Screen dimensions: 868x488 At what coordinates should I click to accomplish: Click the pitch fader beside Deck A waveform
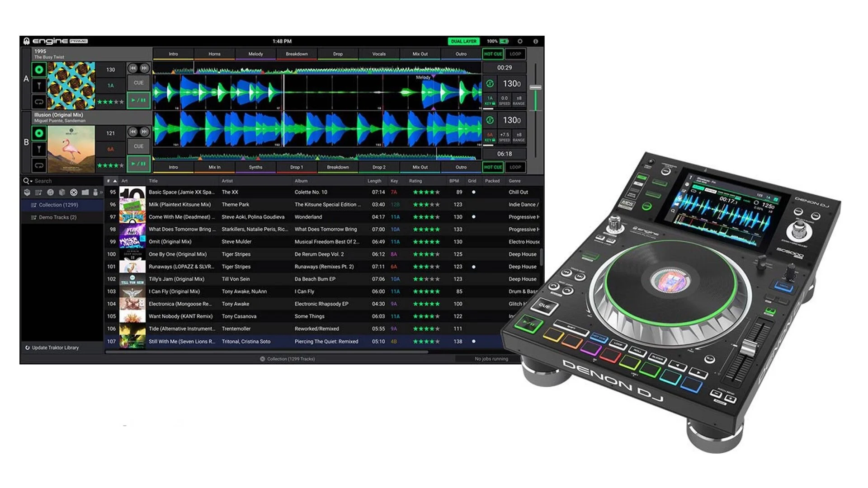536,88
